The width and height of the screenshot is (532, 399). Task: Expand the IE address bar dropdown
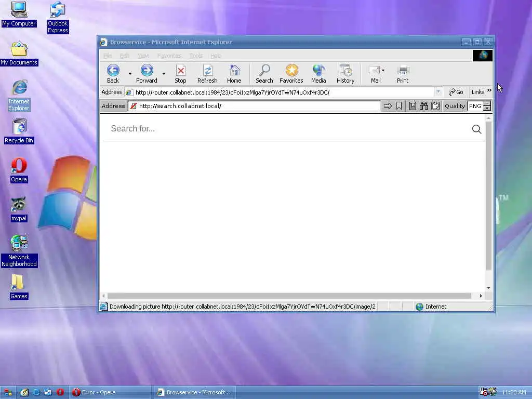pos(438,92)
